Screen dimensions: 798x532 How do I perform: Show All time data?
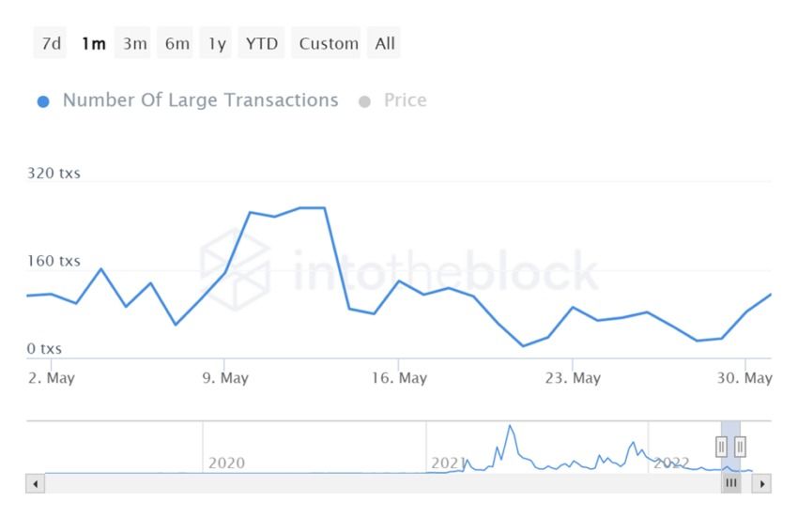[x=385, y=43]
